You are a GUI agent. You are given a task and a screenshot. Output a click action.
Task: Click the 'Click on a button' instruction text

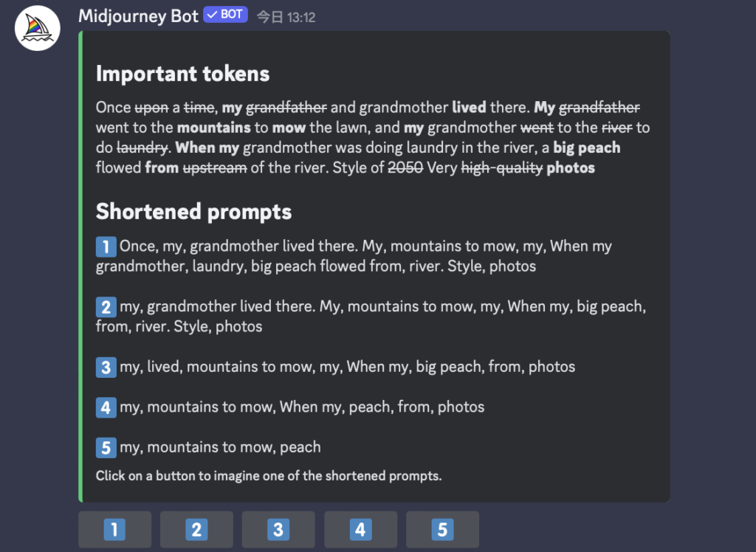tap(269, 476)
